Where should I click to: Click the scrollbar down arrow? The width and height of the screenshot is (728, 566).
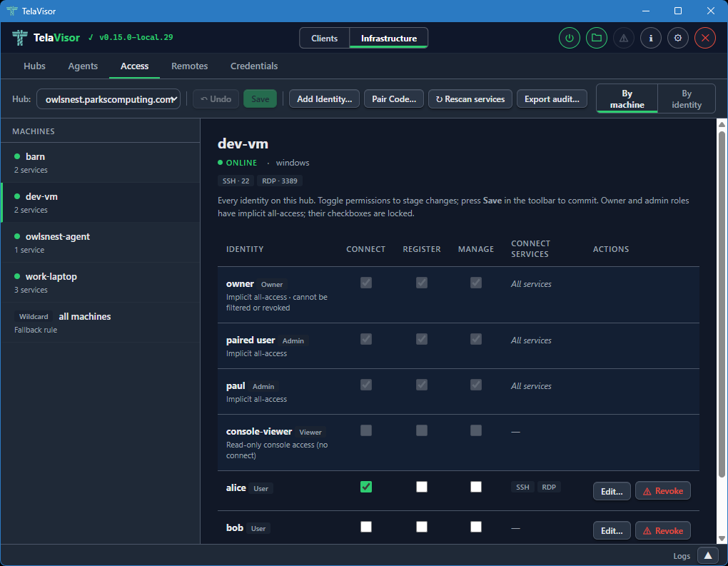(x=722, y=539)
